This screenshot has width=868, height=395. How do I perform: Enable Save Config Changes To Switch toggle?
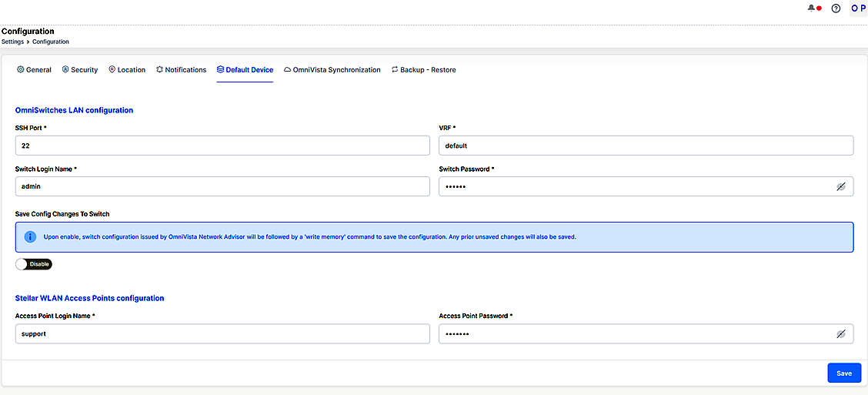34,264
